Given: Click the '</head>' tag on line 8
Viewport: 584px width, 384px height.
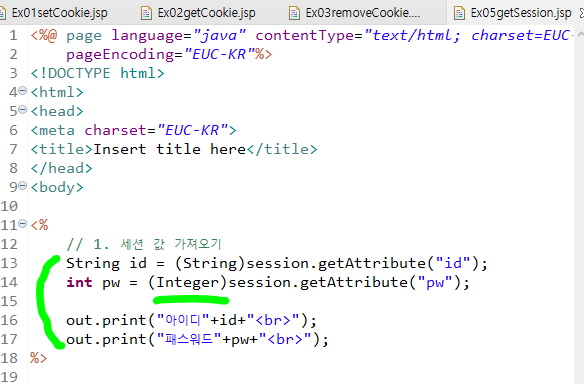Looking at the screenshot, I should click(x=61, y=168).
